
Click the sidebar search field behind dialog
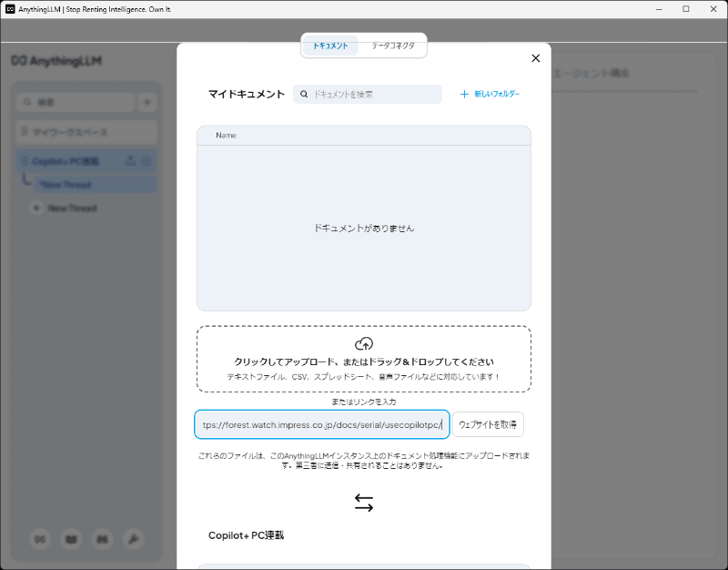pyautogui.click(x=76, y=102)
